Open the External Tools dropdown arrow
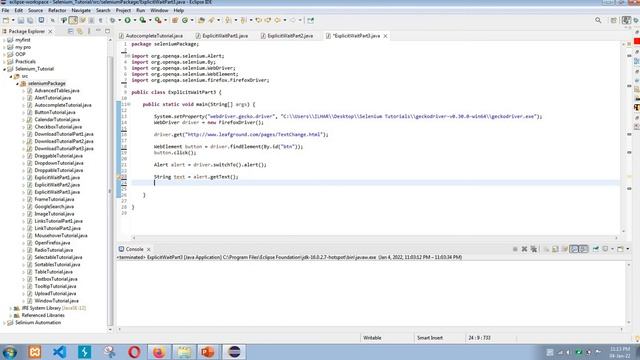Image resolution: width=640 pixels, height=360 pixels. [x=165, y=20]
